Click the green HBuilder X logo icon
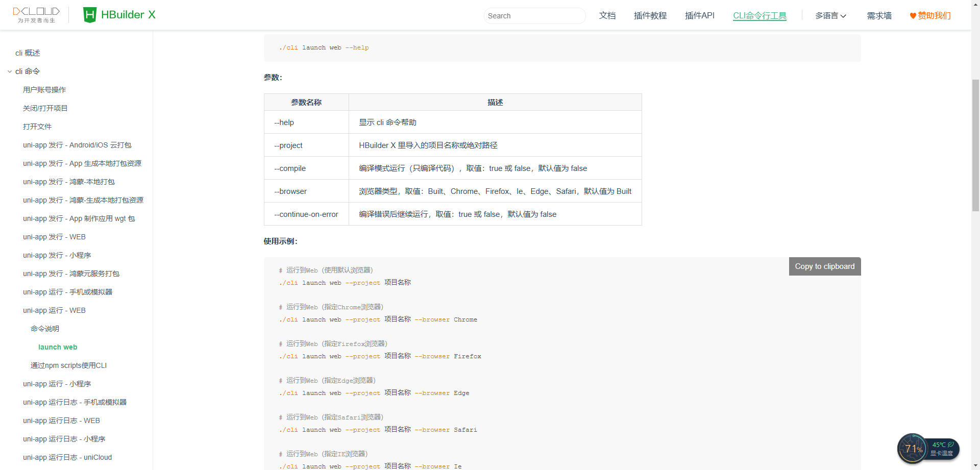980x470 pixels. click(90, 15)
